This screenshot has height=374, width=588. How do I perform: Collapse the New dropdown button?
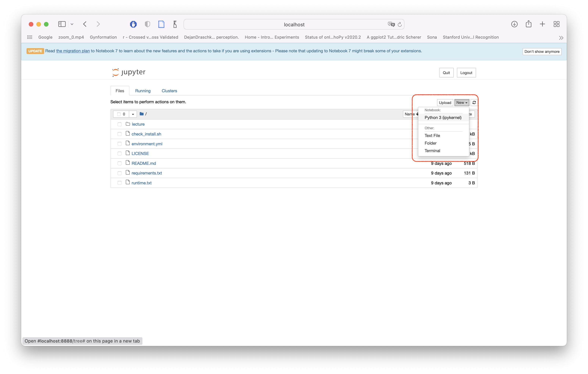(x=461, y=103)
